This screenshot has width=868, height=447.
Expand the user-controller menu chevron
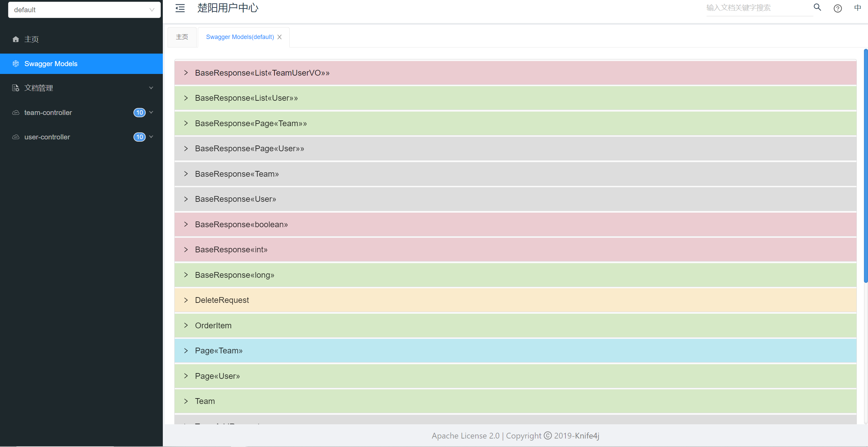tap(151, 137)
